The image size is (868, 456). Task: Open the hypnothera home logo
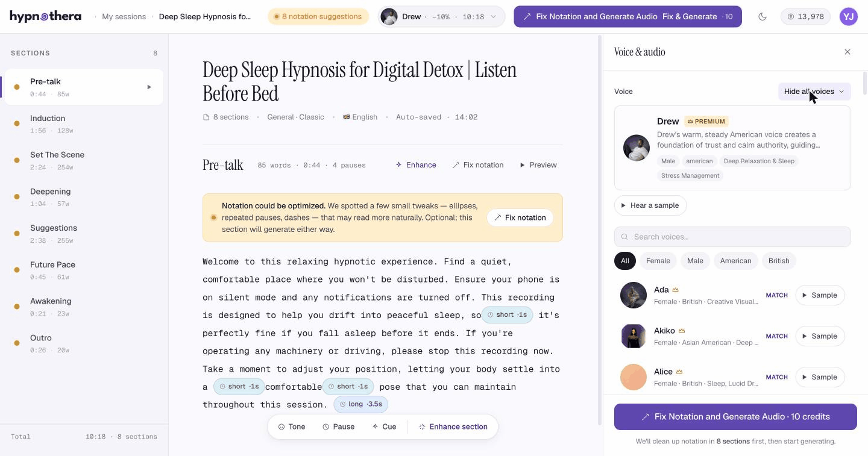pyautogui.click(x=46, y=16)
